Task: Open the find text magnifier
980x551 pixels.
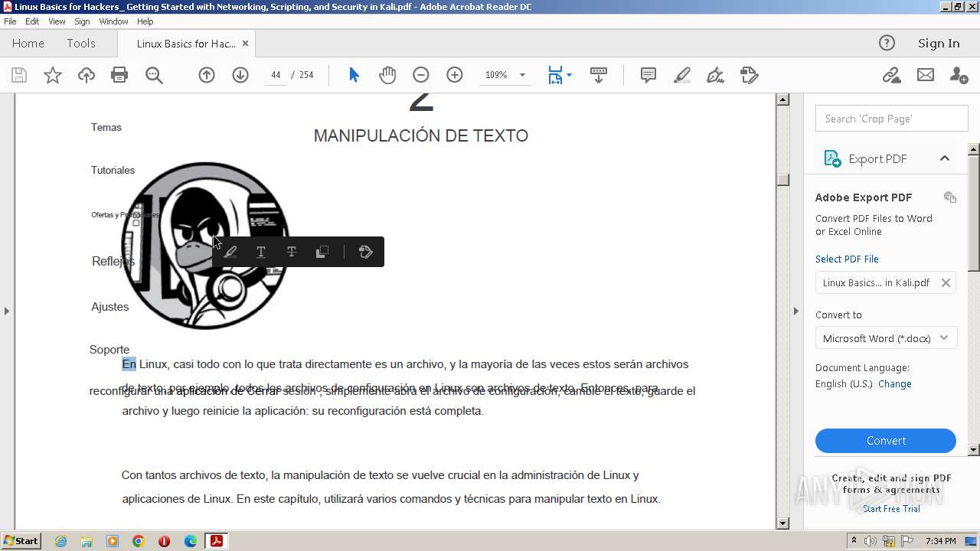Action: click(x=154, y=75)
